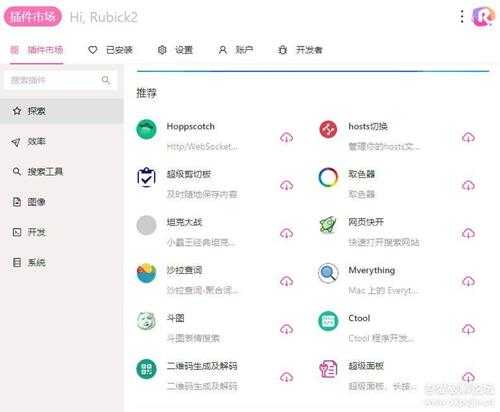Click the 坦克大战 gray icon
Screen dimensions: 500x412
(146, 225)
